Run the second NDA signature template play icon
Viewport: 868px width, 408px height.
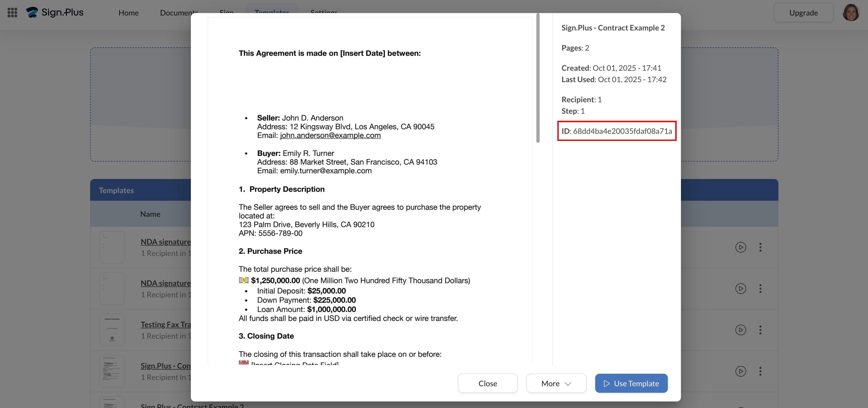[x=740, y=289]
